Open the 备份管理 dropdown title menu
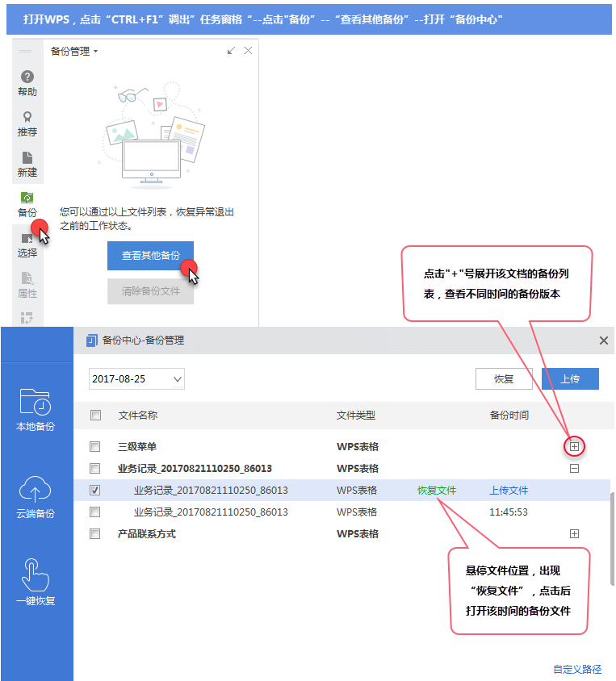 pyautogui.click(x=74, y=52)
